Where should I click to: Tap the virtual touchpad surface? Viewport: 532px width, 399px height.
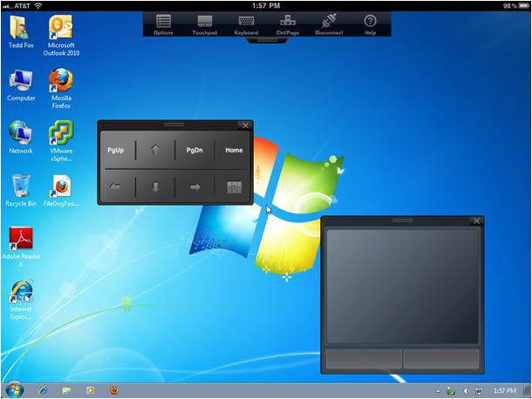point(402,287)
